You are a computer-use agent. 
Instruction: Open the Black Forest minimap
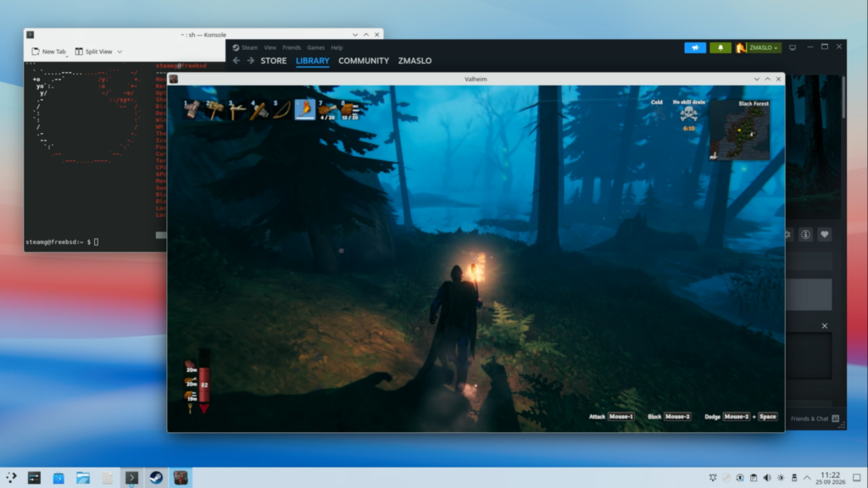[x=740, y=130]
